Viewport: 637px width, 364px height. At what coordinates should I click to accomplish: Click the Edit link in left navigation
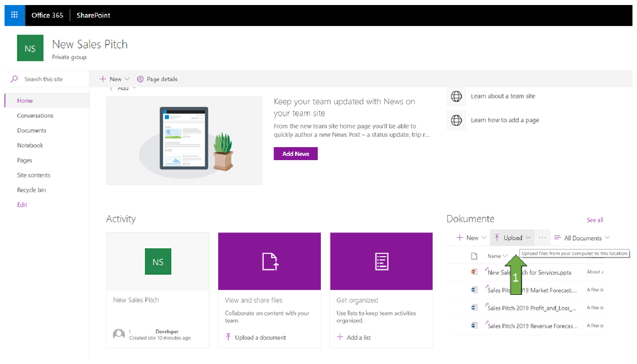coord(22,205)
